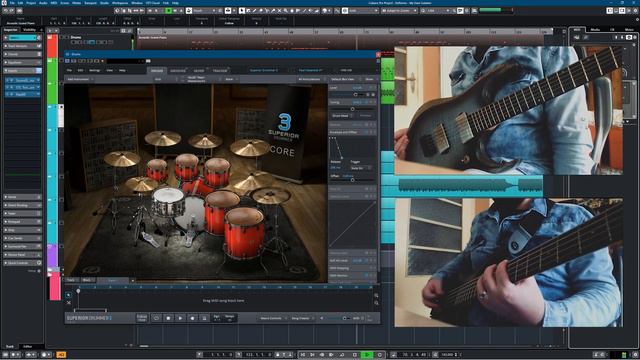Switch to Visibility tab in left zone

pyautogui.click(x=29, y=30)
